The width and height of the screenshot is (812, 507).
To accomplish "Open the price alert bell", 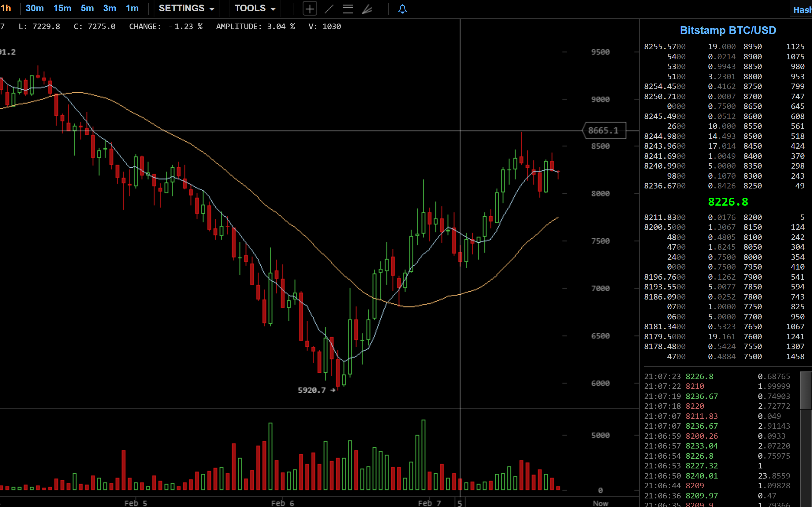I will point(402,9).
